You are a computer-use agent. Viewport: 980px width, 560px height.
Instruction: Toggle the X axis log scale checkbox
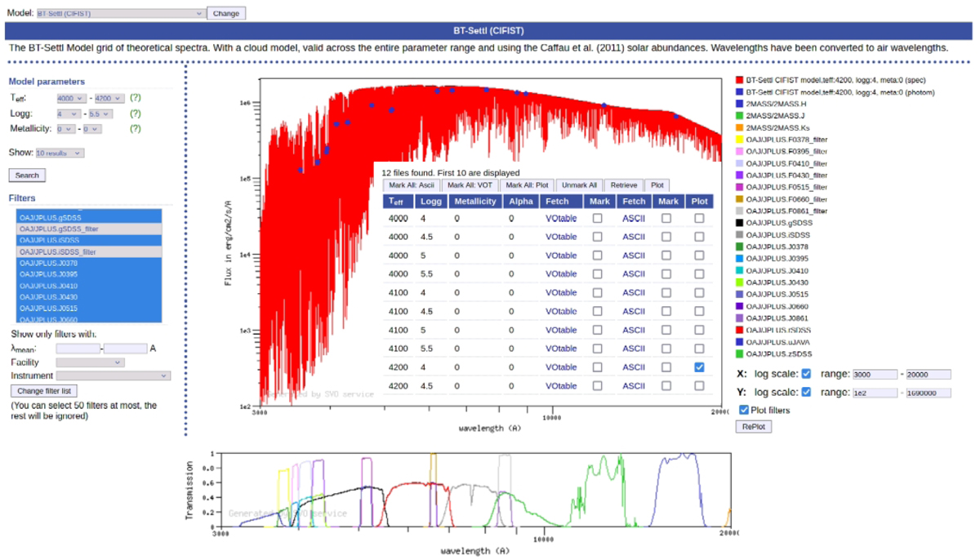[x=806, y=374]
